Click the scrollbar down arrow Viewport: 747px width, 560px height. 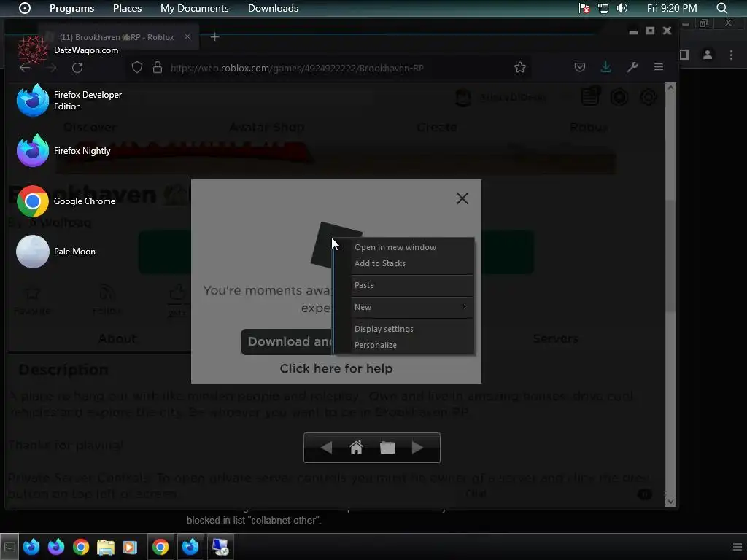click(x=671, y=502)
